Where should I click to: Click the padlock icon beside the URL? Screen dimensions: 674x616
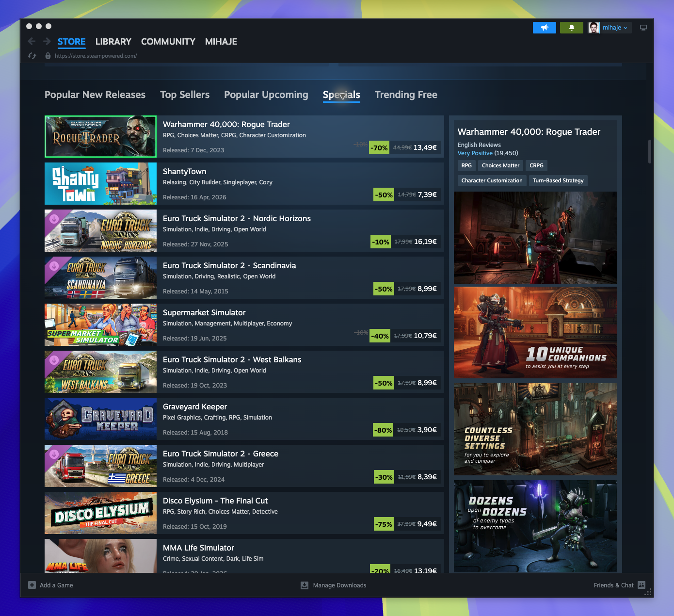(x=48, y=56)
